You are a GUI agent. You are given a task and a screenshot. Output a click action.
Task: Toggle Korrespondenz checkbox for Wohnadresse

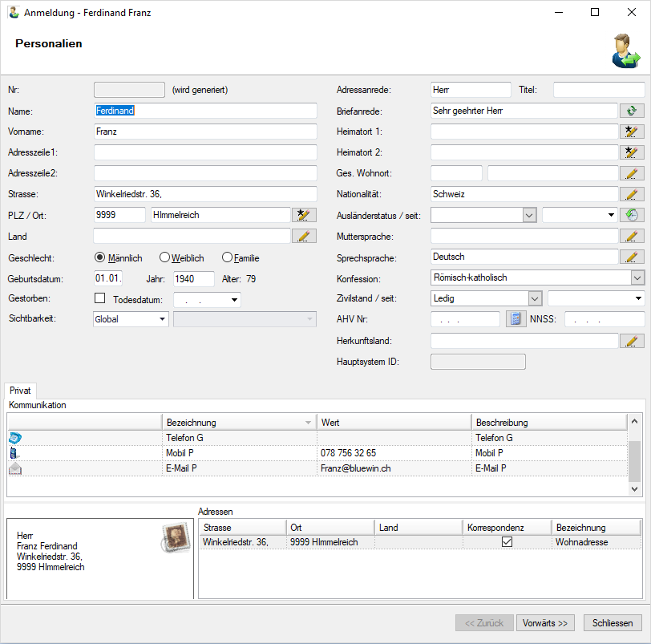507,542
